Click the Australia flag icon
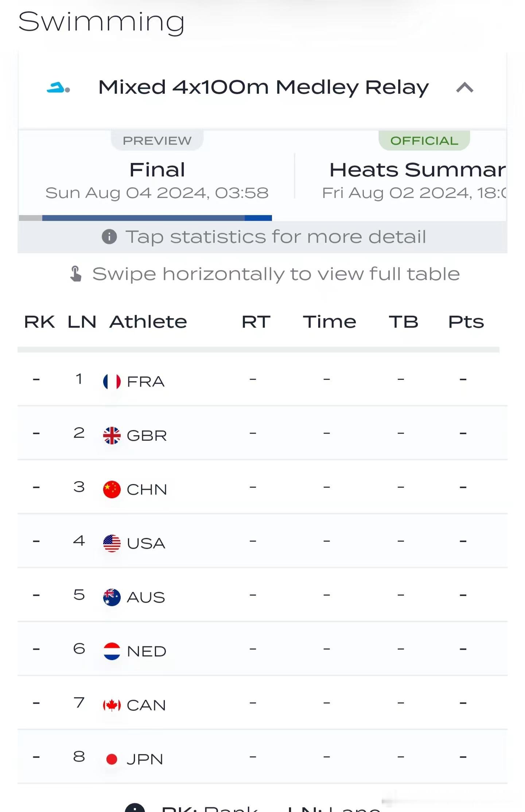Screen dimensions: 525x812 pyautogui.click(x=112, y=597)
